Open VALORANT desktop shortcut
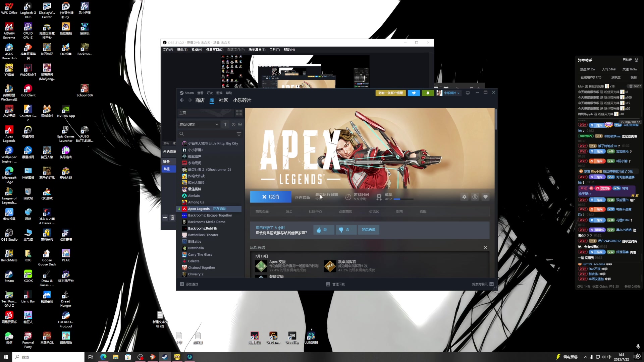The width and height of the screenshot is (644, 362). [28, 70]
